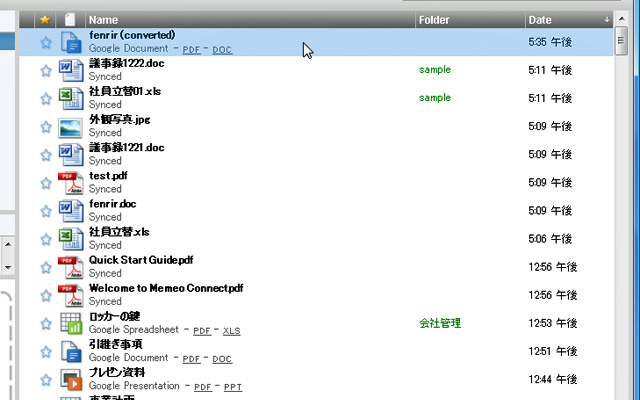Star the 外観写真.jpg file

click(46, 127)
